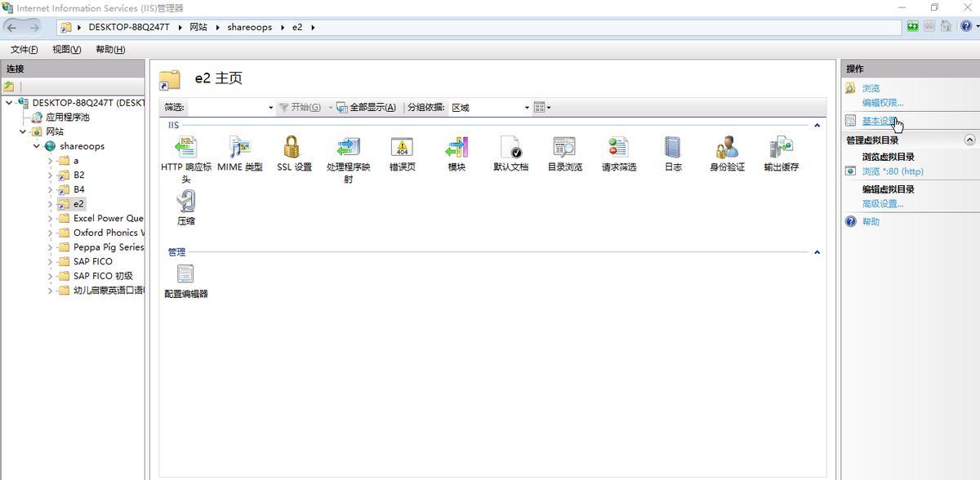Expand the SAP FICO 初级 node arrow
The image size is (980, 480).
click(50, 276)
